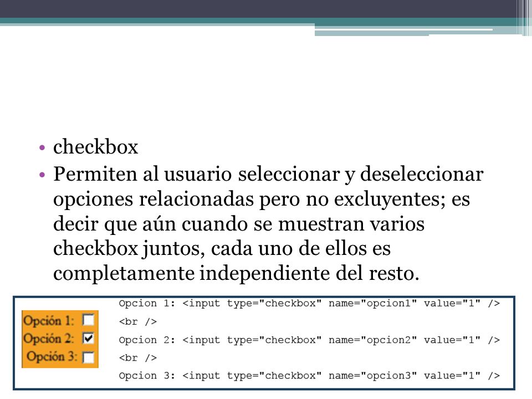Click the code line with name="opcion3"
The width and height of the screenshot is (532, 399).
309,376
